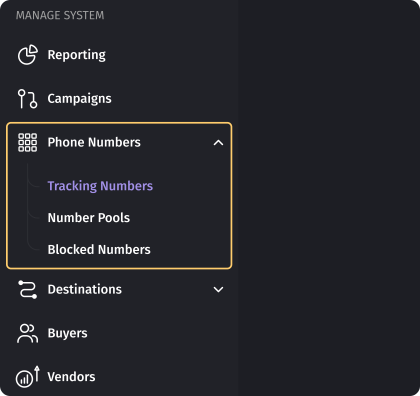Navigate to the Campaigns menu item
Viewport: 420px width, 396px height.
click(79, 99)
